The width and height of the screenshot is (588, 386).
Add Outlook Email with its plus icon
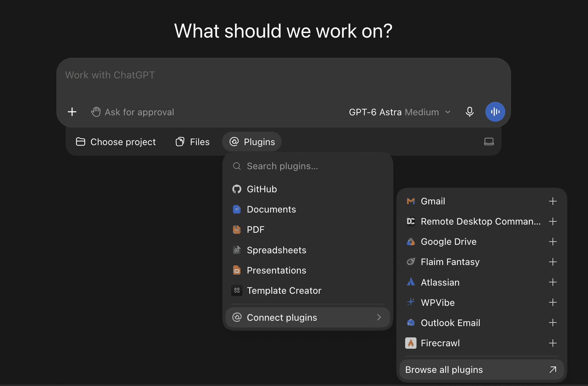(x=552, y=322)
